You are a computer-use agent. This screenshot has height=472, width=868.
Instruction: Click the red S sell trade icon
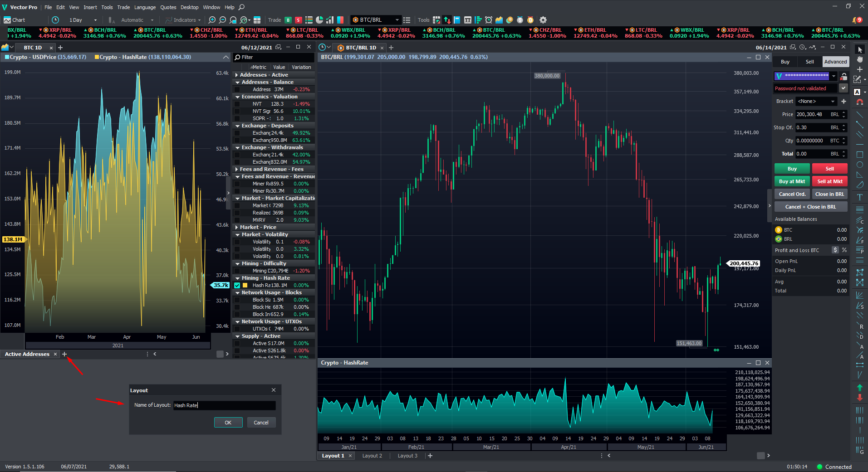point(298,20)
